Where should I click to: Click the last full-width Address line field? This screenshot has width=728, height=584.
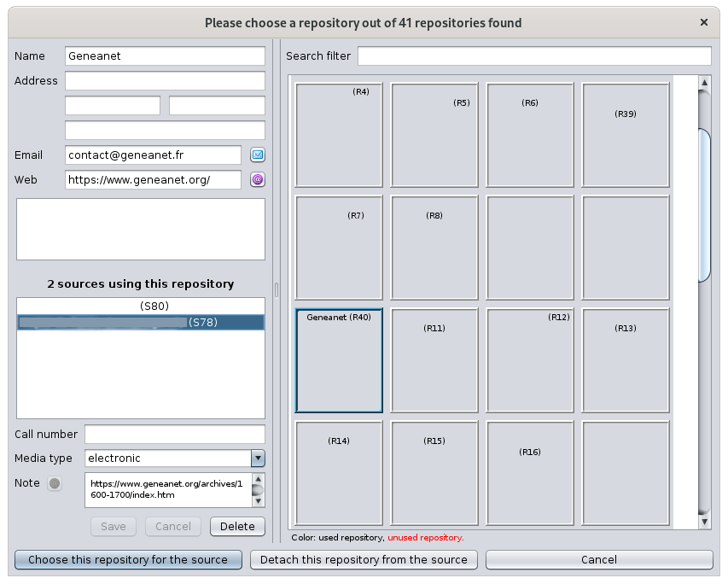coord(165,130)
